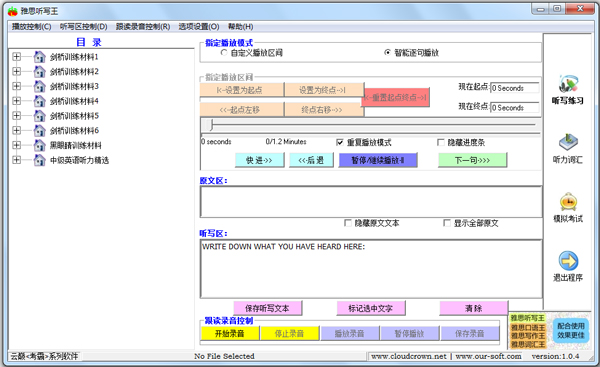600x367 pixels.
Task: Click the house icon of 剑桥训练材料6
Action: 39,130
